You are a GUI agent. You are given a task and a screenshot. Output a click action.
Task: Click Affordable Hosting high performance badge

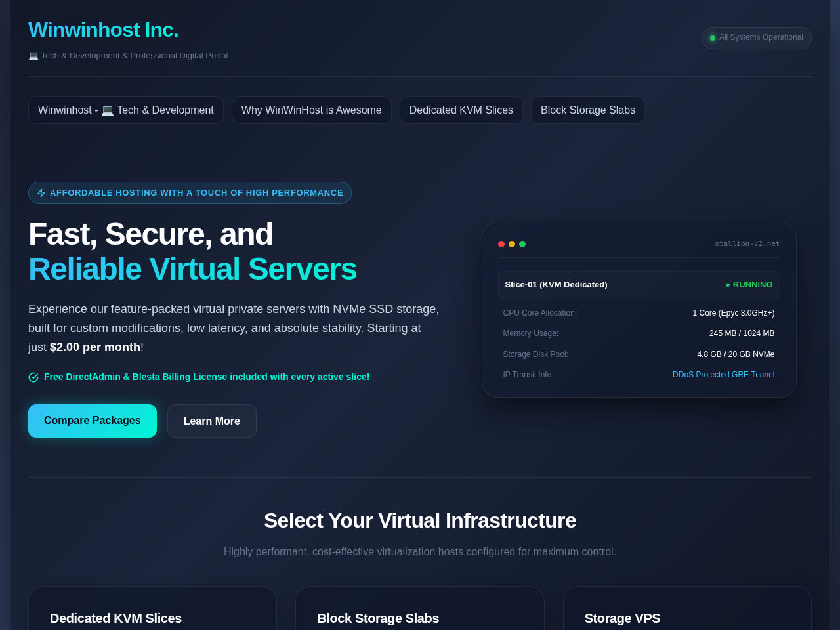(x=190, y=193)
